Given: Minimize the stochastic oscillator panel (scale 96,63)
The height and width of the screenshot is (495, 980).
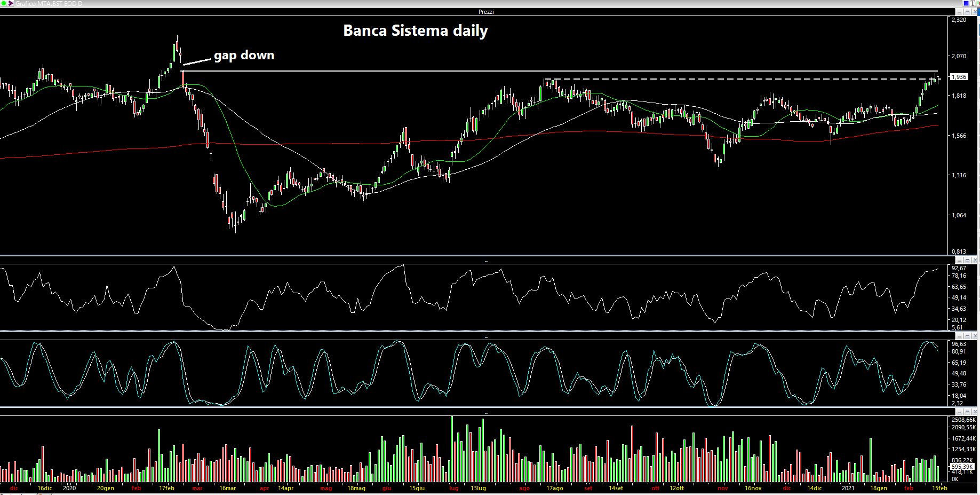Looking at the screenshot, I should click(x=959, y=336).
